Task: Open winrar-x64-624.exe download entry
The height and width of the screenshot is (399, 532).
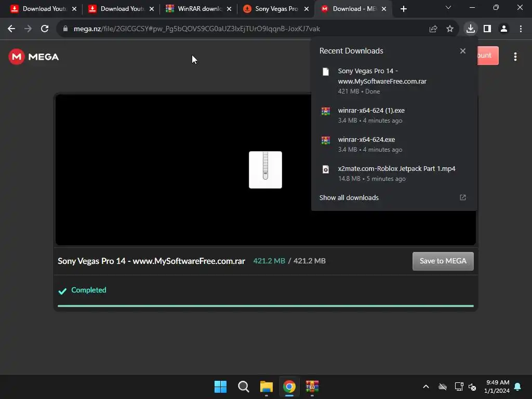Action: [x=394, y=144]
